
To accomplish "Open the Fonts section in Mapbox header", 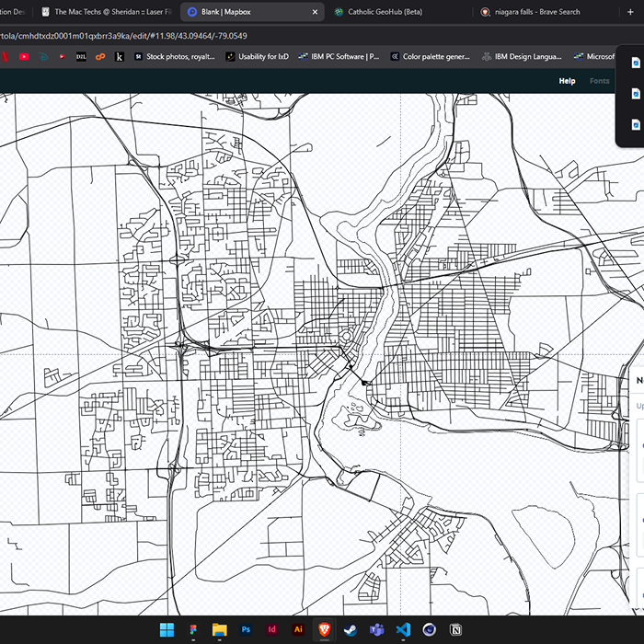I will point(599,81).
